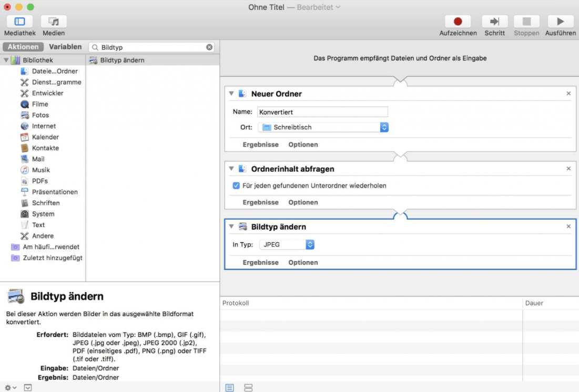Collapse the Bibliothek tree node
579x392 pixels.
tap(6, 60)
